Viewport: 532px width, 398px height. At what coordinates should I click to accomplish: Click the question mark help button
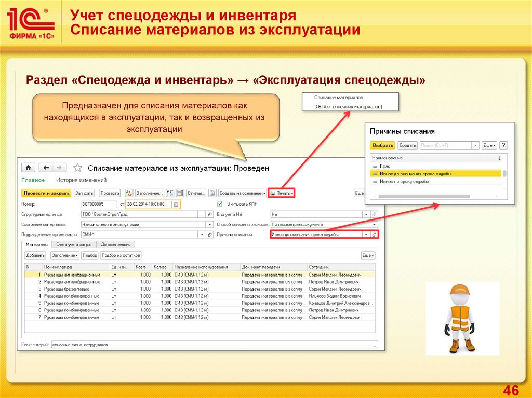click(503, 146)
